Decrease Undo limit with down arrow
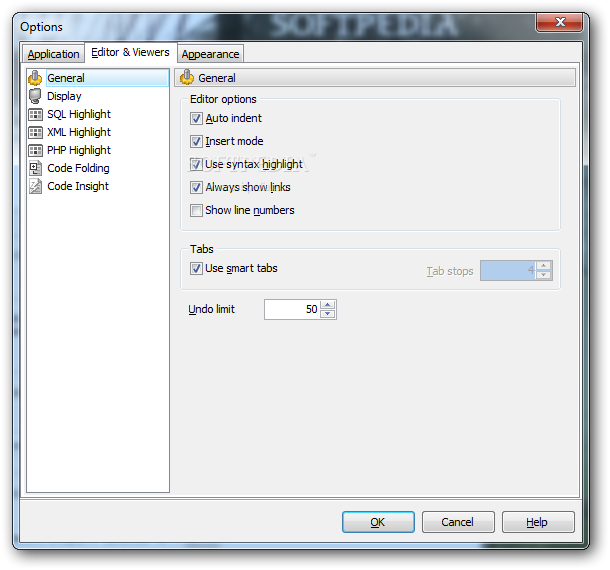The width and height of the screenshot is (610, 570). tap(328, 314)
